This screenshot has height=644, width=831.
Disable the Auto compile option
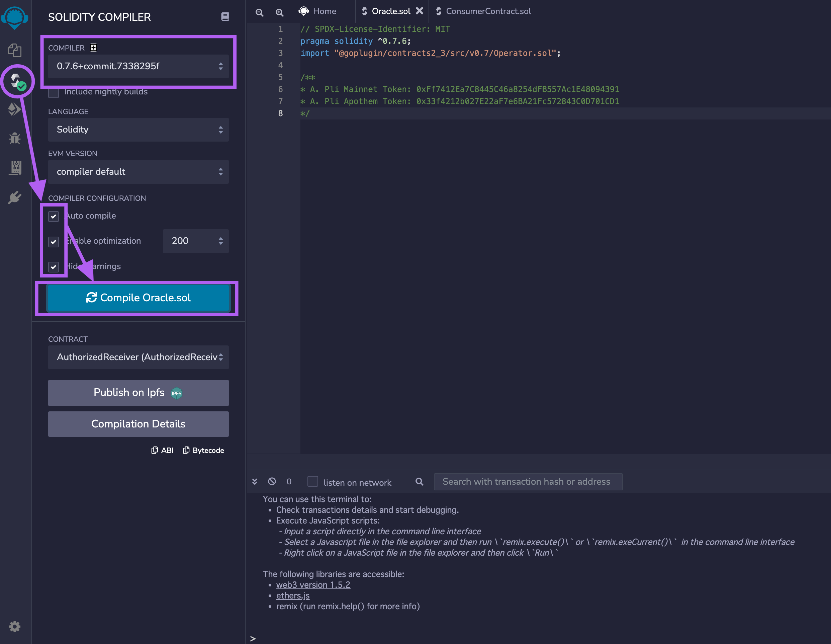tap(53, 216)
